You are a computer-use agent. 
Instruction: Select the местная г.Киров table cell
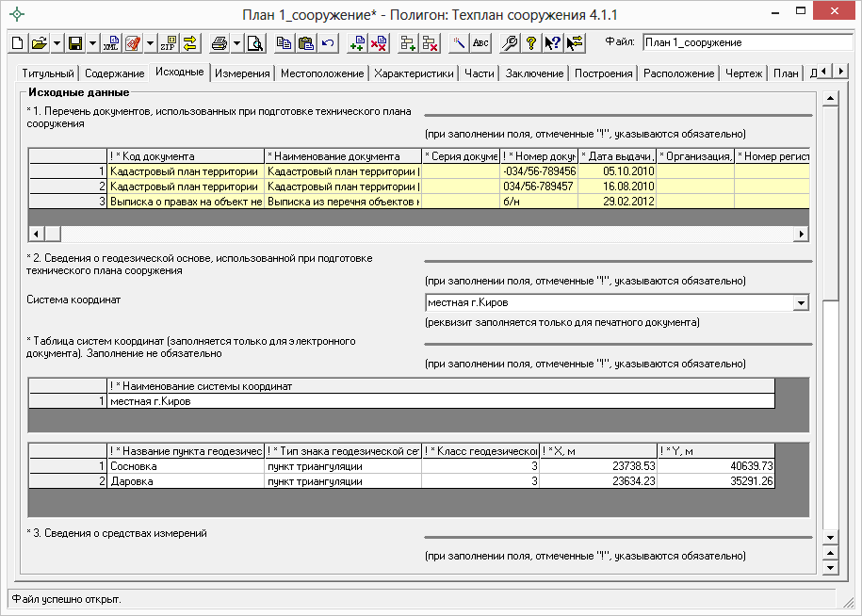441,401
